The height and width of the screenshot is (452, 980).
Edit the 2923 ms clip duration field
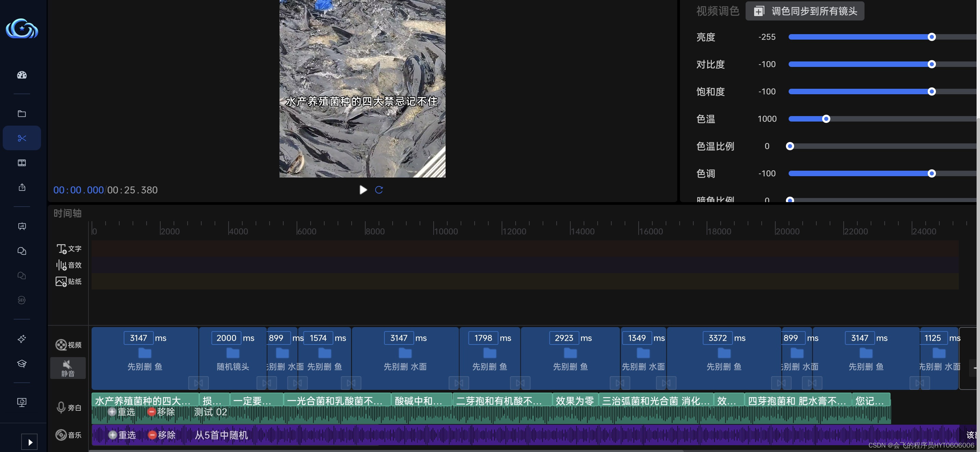click(564, 338)
